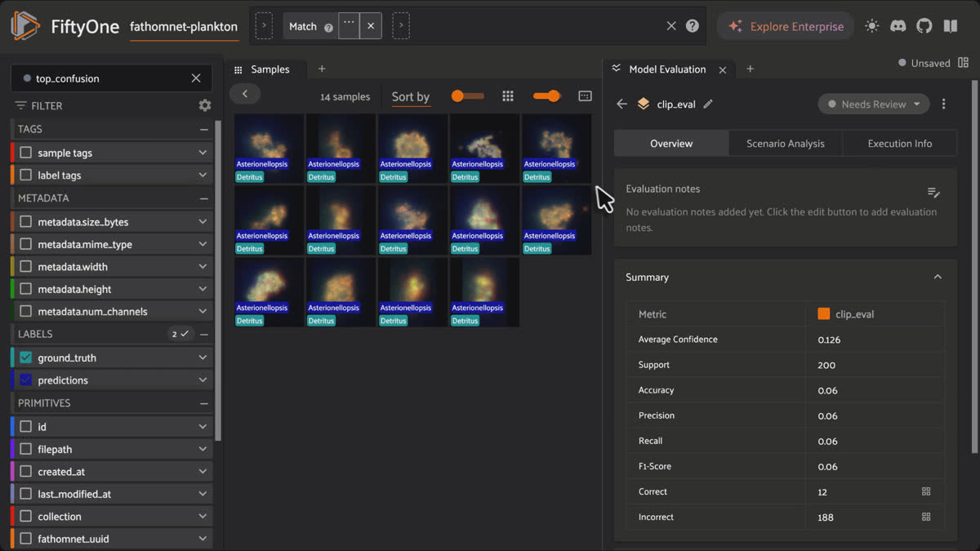
Task: Uncheck the predictions label checkbox
Action: [x=26, y=380]
